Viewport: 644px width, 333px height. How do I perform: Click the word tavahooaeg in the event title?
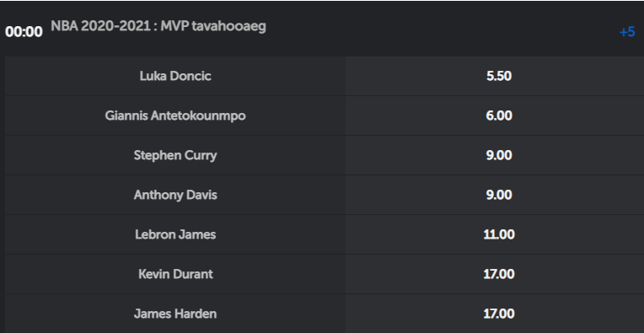point(228,26)
